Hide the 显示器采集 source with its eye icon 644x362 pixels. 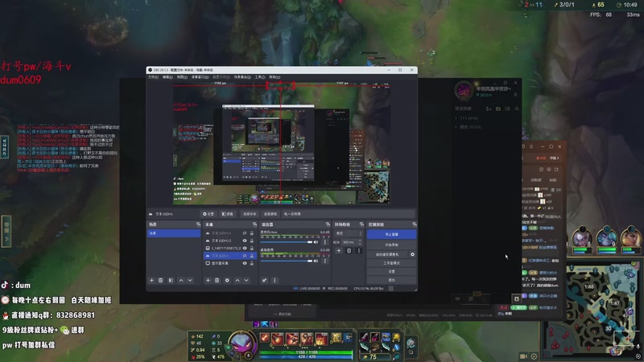tap(245, 263)
